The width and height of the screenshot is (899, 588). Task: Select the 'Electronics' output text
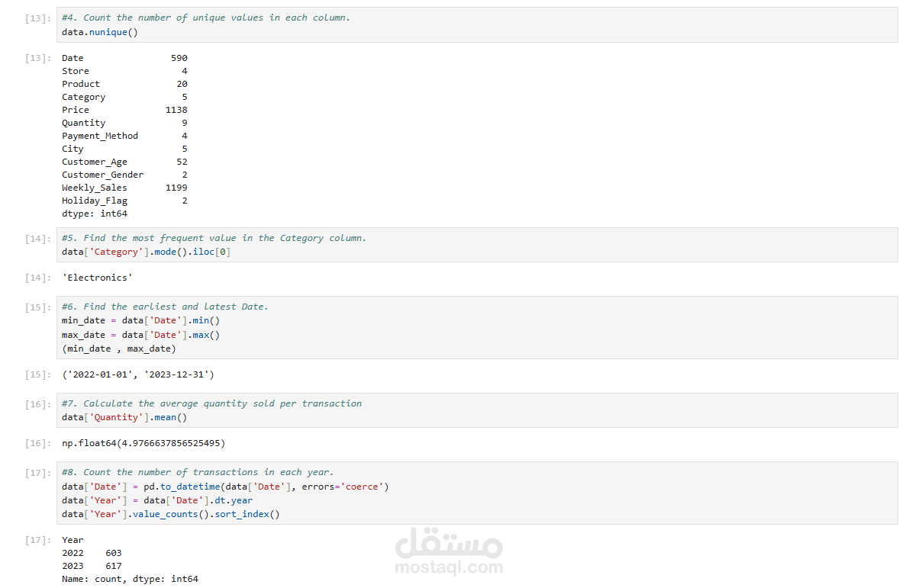point(97,278)
